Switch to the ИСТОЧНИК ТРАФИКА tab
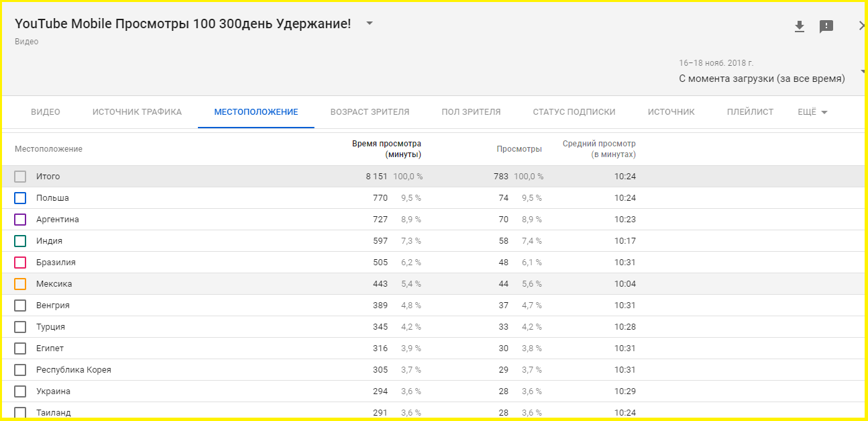Viewport: 868px width, 421px height. pos(137,112)
